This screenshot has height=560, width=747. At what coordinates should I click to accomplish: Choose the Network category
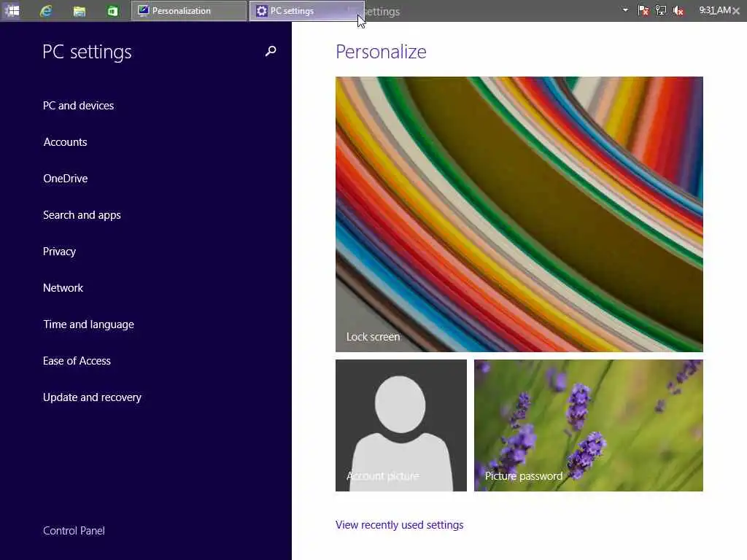[63, 287]
